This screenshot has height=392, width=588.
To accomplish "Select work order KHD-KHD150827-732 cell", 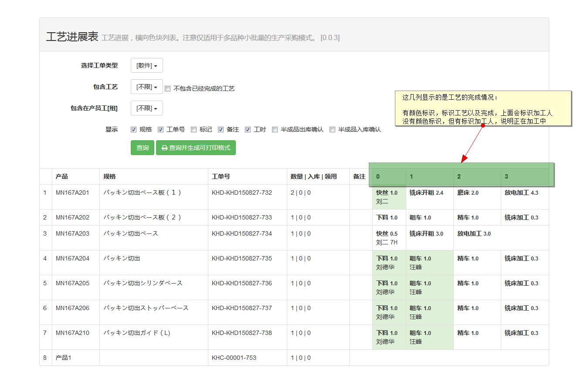I will click(241, 193).
